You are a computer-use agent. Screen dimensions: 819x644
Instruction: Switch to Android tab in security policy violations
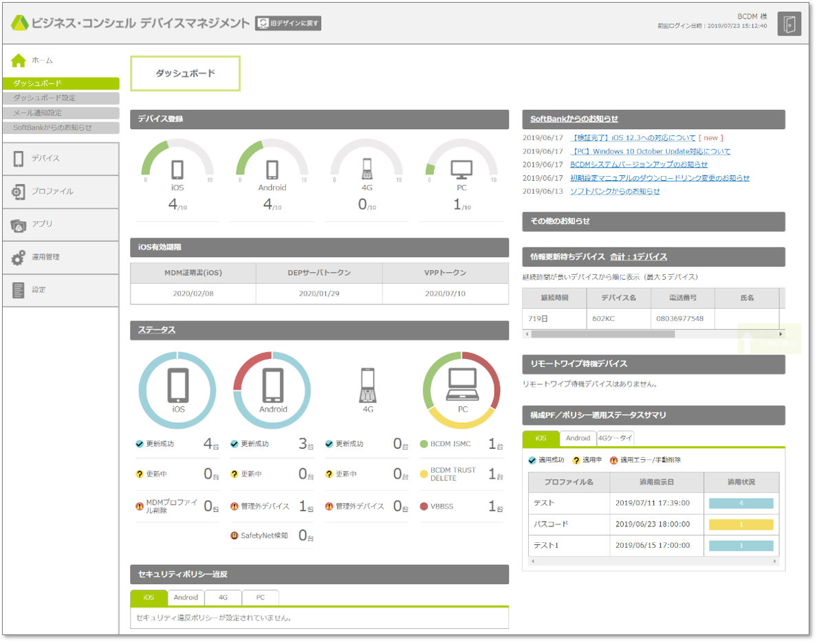pos(186,598)
